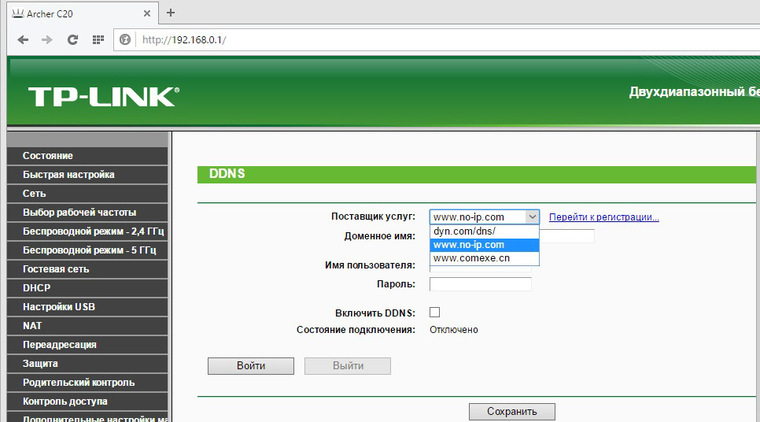760x422 pixels.
Task: Open the Сеть menu section
Action: point(88,193)
